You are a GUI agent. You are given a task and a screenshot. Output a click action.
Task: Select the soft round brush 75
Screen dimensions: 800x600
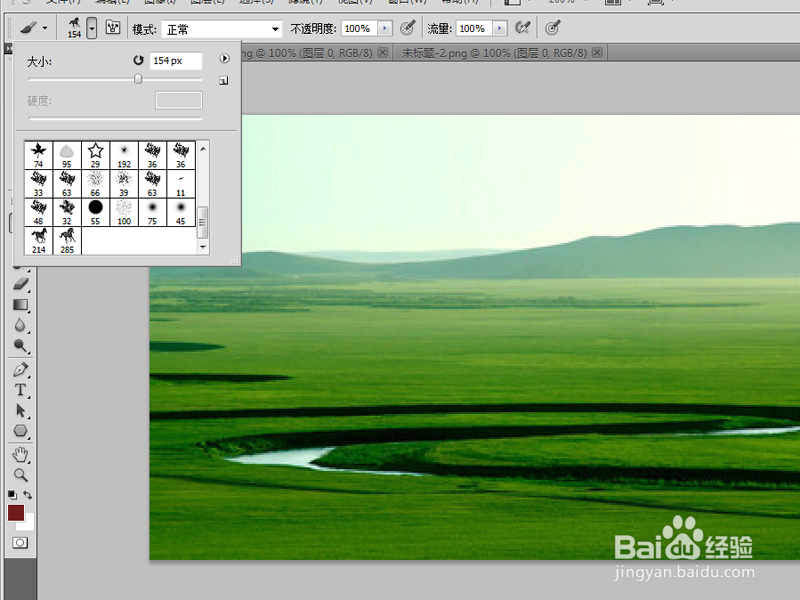coord(153,212)
